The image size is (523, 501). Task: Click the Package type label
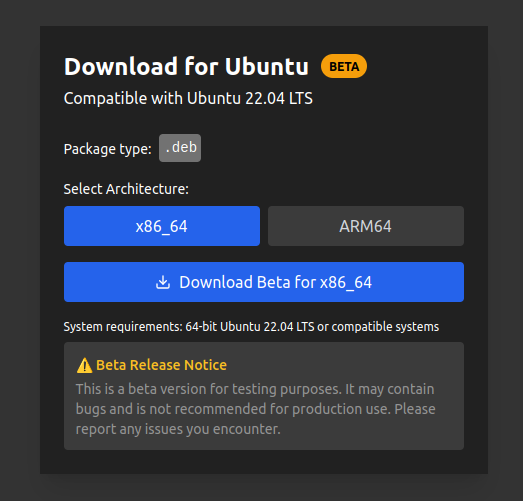(x=107, y=149)
